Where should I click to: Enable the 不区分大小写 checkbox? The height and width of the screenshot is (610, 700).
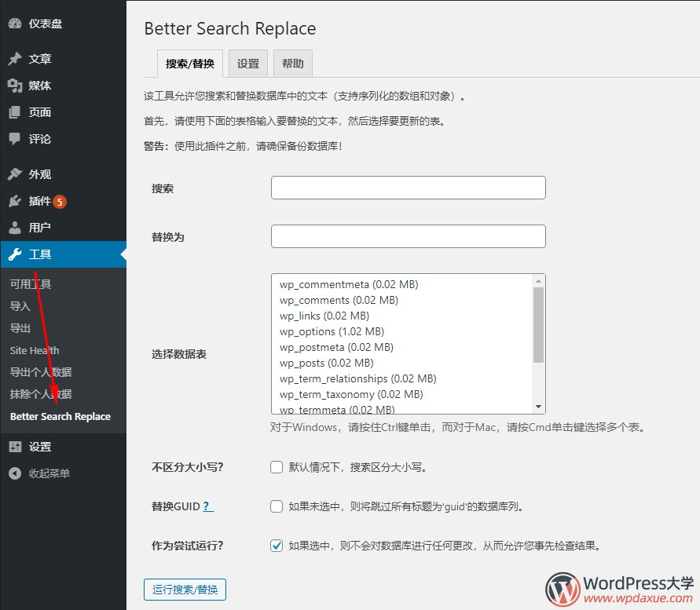tap(277, 467)
